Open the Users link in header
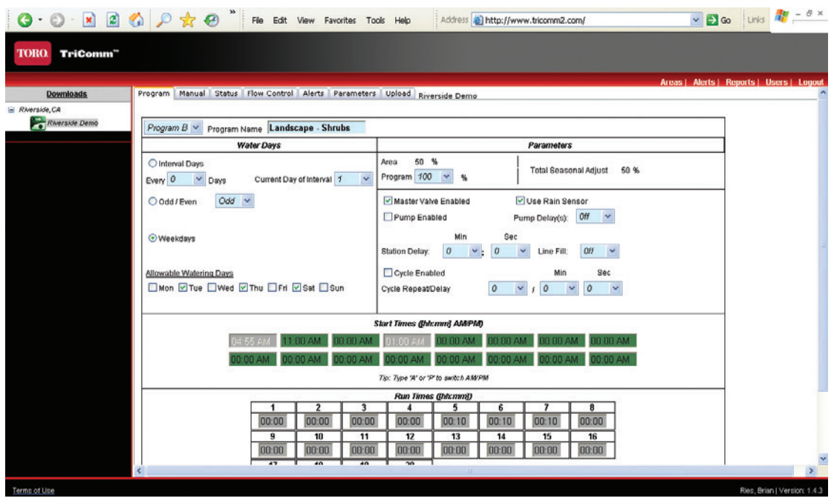834x504 pixels. [x=776, y=82]
